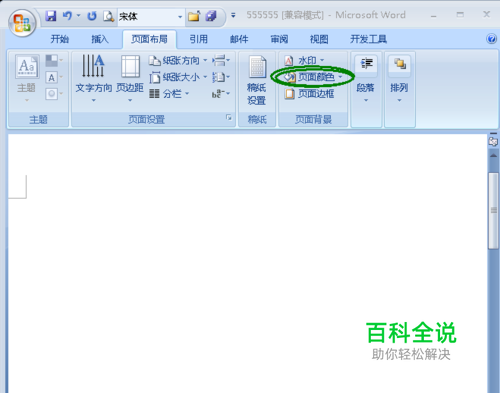Screen dimensions: 500x393
Task: Open the line numbers dropdown icon
Action: 221,77
